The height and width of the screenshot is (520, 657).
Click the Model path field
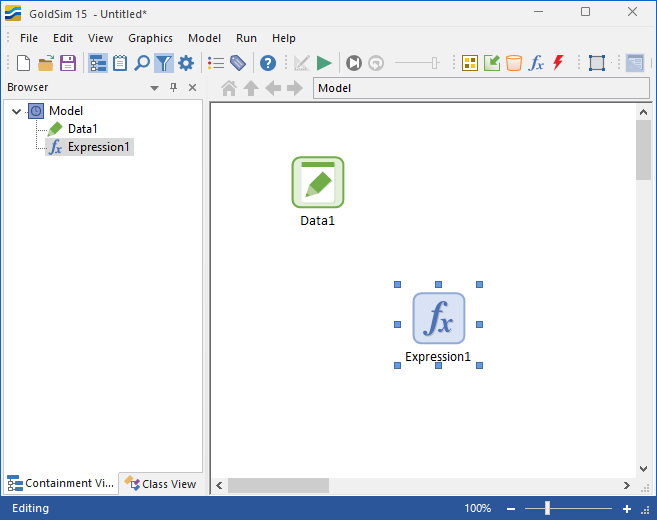point(481,88)
